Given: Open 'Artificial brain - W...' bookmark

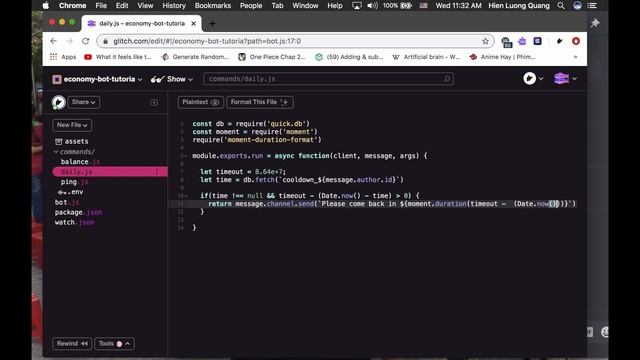Looking at the screenshot, I should coord(426,57).
